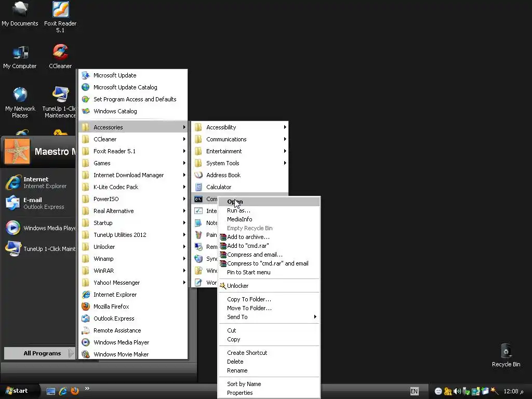The width and height of the screenshot is (532, 399).
Task: Click Internet Explorer icon in quick launch
Action: pos(63,391)
